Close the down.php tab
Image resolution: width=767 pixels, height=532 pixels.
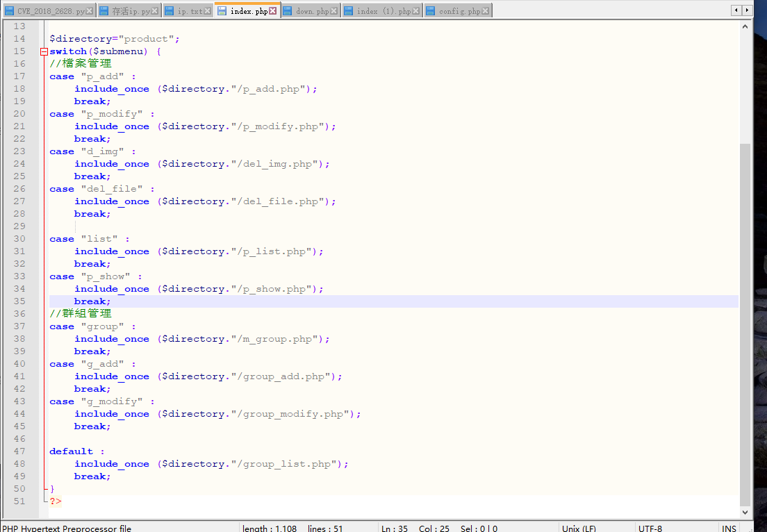(x=333, y=10)
